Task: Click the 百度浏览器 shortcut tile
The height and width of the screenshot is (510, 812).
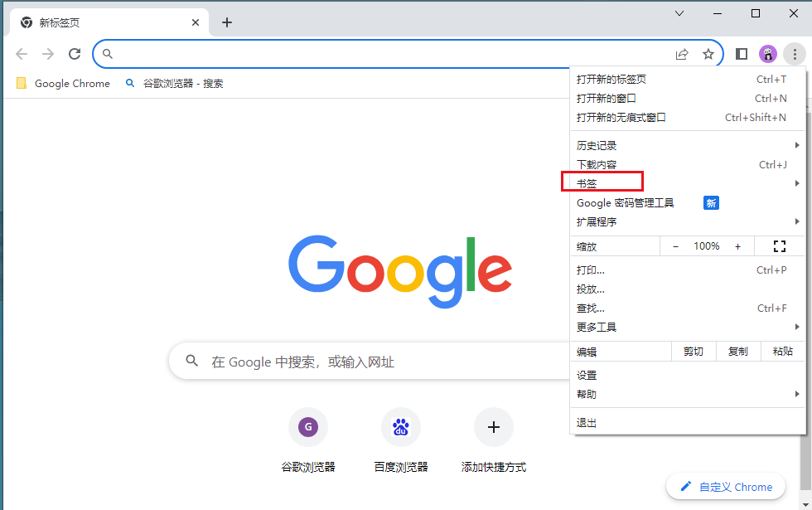Action: click(x=401, y=440)
